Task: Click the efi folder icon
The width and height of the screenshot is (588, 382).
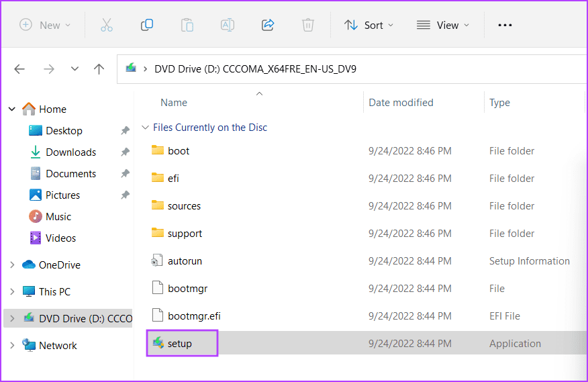Action: pyautogui.click(x=158, y=177)
